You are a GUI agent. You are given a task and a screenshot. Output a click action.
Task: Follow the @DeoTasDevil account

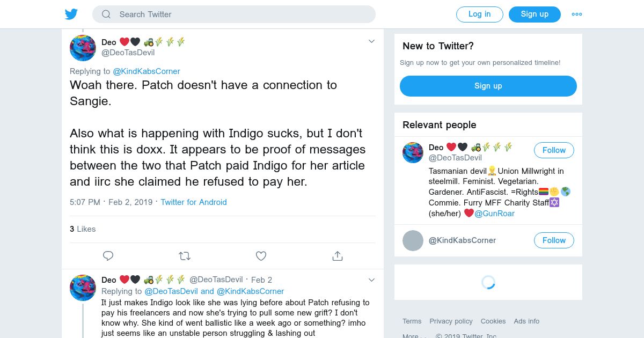(x=553, y=150)
